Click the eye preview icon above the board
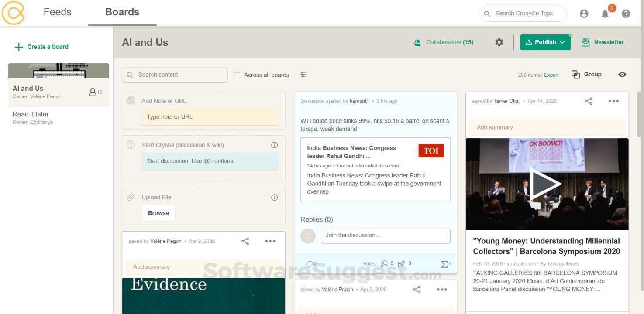 click(622, 74)
